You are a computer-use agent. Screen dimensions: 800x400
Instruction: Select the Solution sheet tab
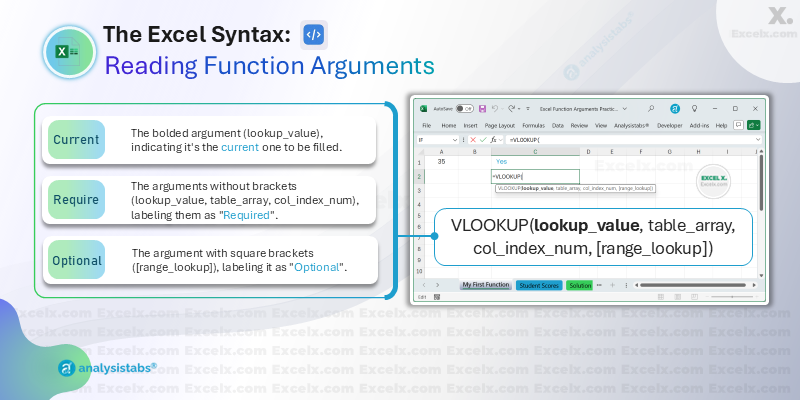[x=580, y=285]
